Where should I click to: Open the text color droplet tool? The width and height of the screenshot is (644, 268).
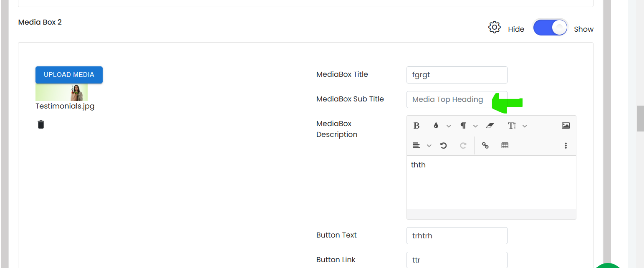click(436, 126)
